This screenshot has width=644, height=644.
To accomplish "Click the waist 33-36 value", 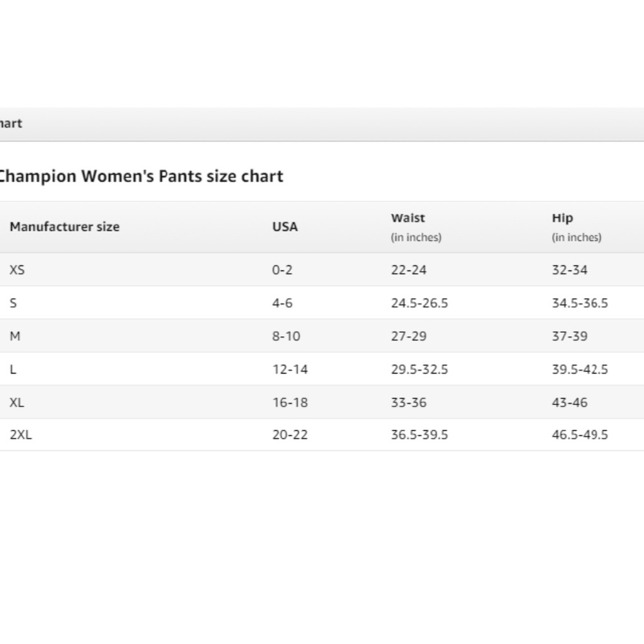I will 409,402.
